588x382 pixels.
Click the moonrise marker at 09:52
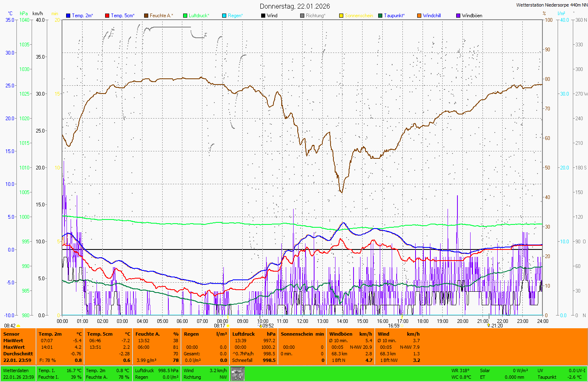[x=260, y=326]
